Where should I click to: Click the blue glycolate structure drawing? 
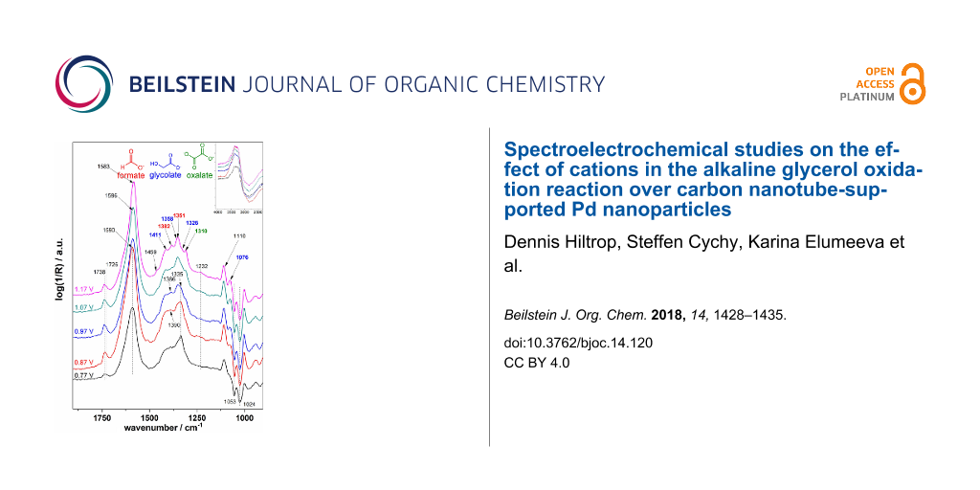click(169, 163)
